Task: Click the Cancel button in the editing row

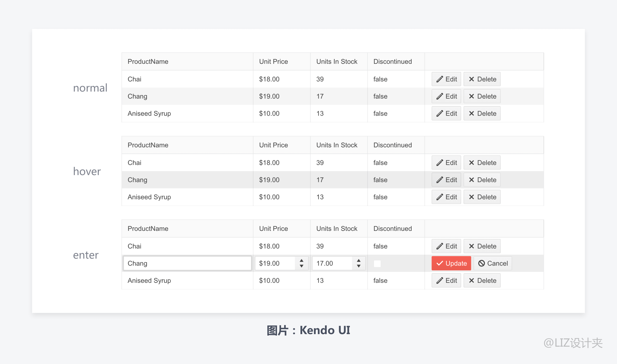Action: [493, 263]
